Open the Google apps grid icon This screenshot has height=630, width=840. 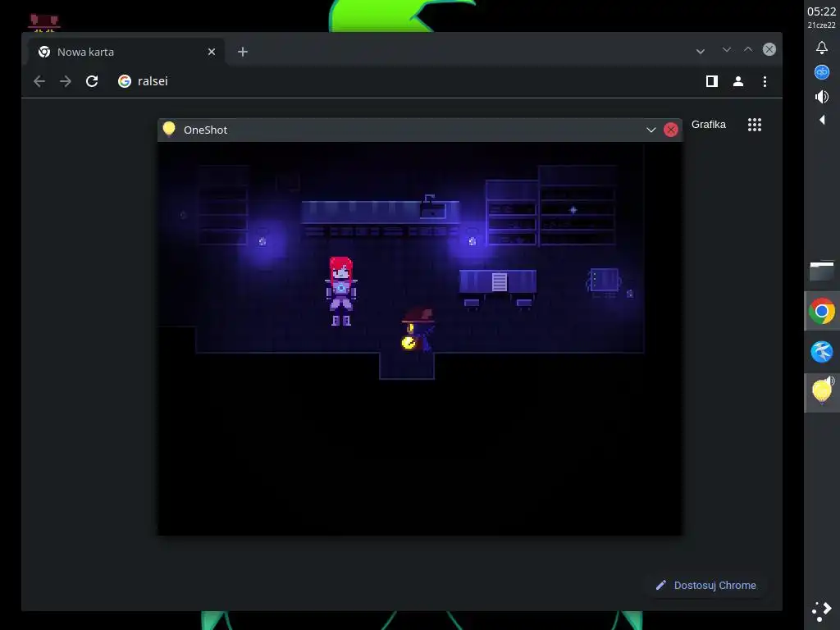(755, 125)
